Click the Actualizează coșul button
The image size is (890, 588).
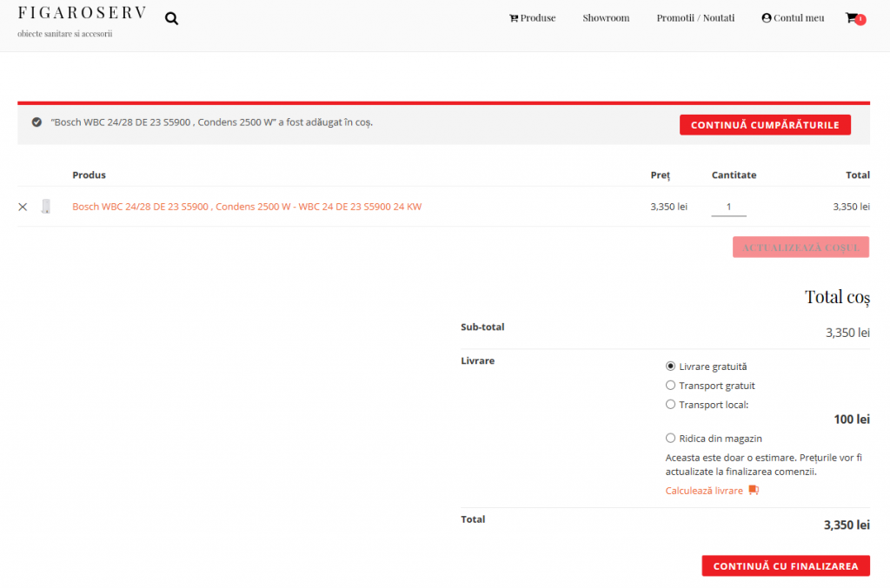coord(800,248)
